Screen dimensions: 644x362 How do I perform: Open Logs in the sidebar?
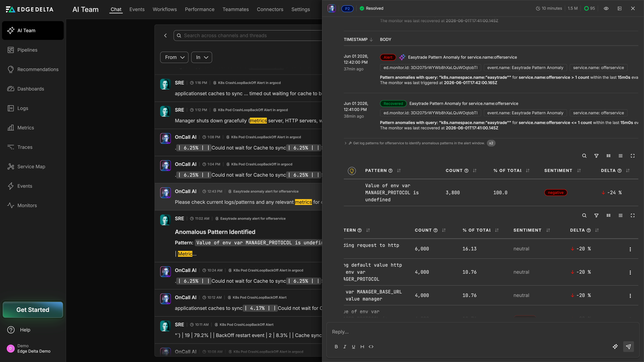33,108
